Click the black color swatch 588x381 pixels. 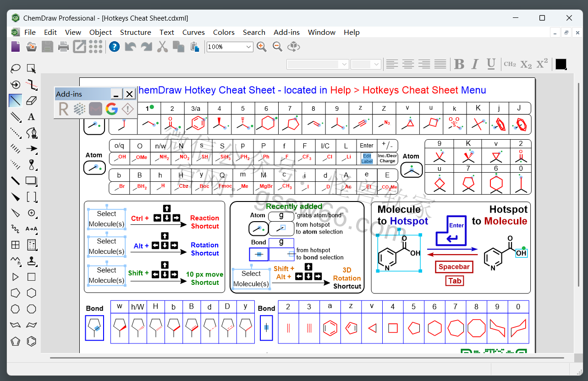tap(561, 64)
